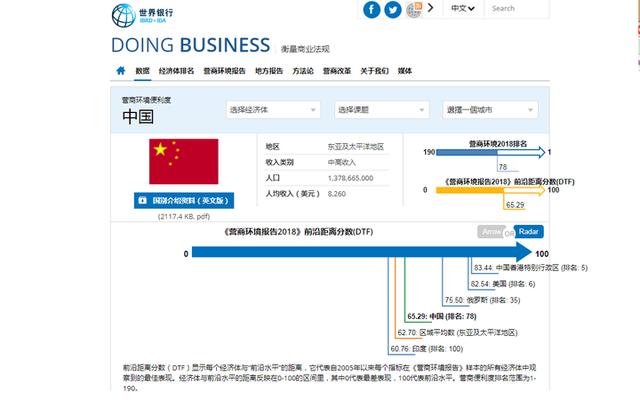This screenshot has width=640, height=400.
Task: Switch the chart to Radar view
Action: [529, 231]
